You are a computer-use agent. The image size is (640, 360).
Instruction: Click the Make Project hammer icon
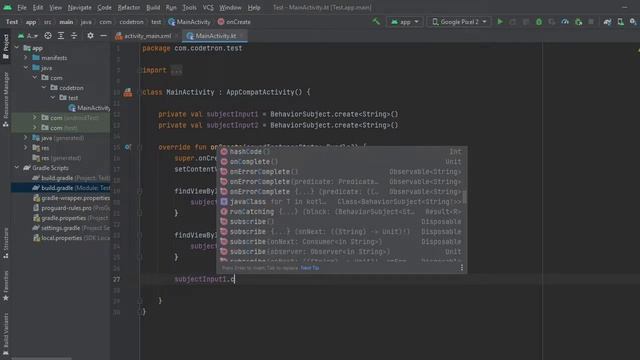(x=376, y=21)
